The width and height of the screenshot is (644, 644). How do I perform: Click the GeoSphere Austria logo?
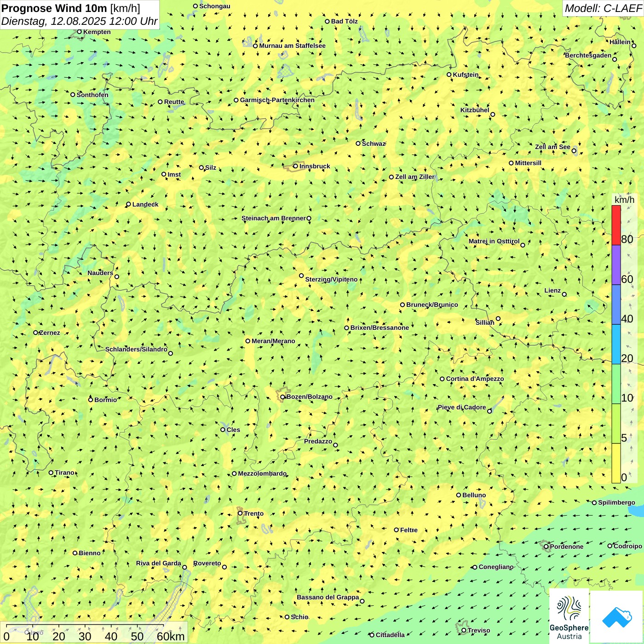[569, 616]
